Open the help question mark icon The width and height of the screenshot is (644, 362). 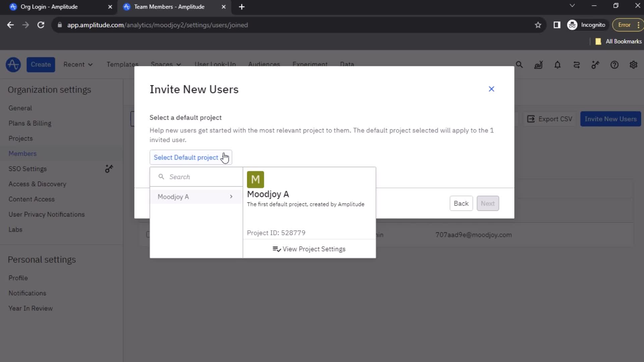pyautogui.click(x=614, y=65)
